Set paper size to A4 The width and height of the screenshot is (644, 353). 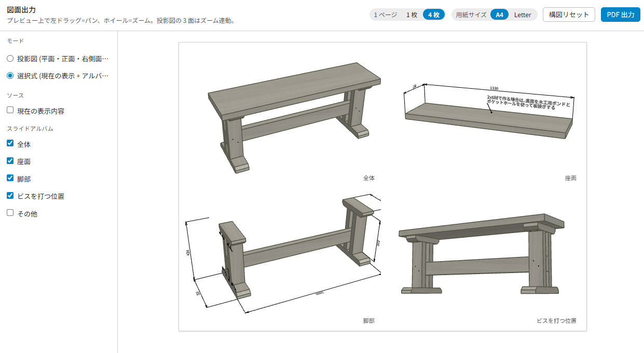coord(499,15)
